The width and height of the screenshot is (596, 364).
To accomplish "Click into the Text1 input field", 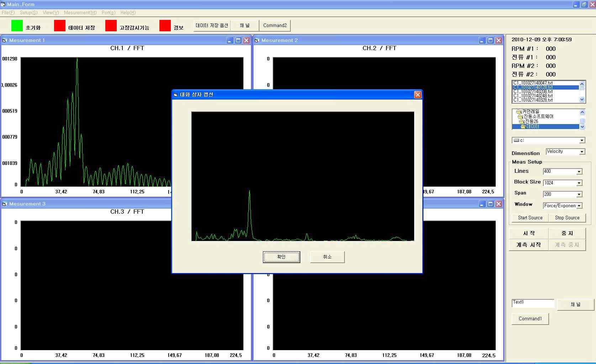I will pyautogui.click(x=533, y=303).
